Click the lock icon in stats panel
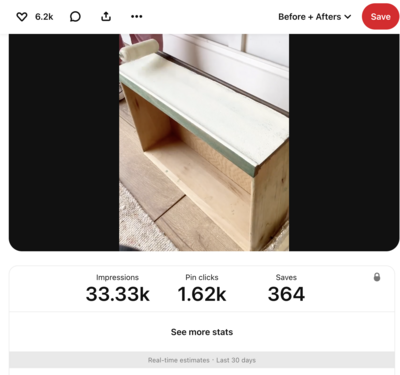This screenshot has height=375, width=400. click(x=377, y=277)
